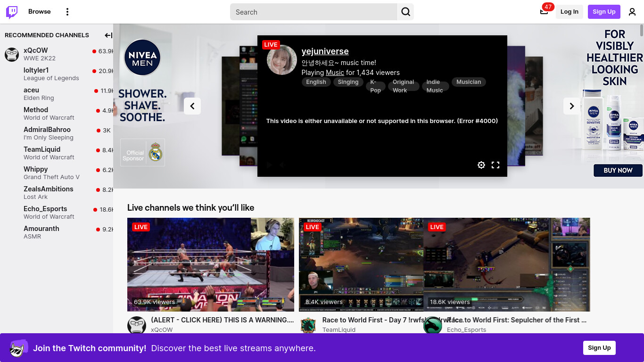
Task: Click yejuniverse's avatar picture
Action: [282, 60]
